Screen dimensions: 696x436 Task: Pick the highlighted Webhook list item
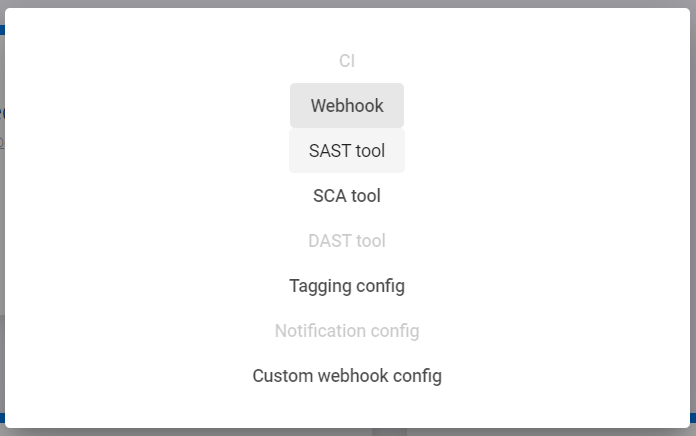347,106
